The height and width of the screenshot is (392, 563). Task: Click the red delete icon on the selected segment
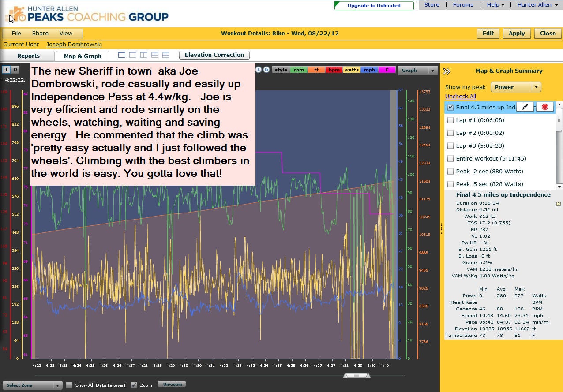tap(544, 107)
